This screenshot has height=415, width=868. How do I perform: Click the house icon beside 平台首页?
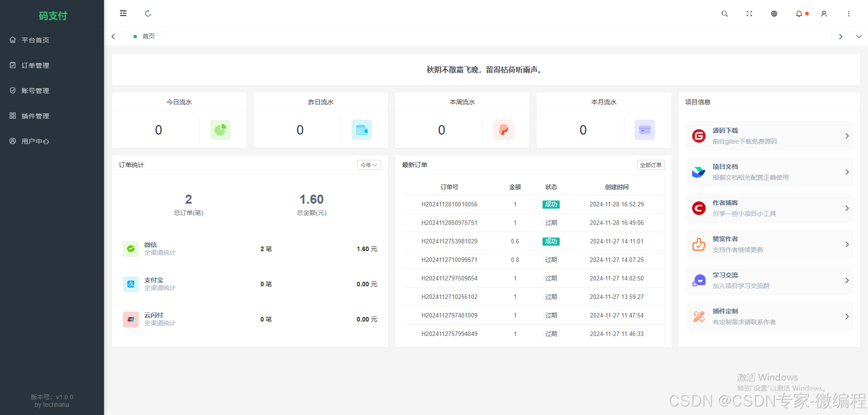[13, 40]
